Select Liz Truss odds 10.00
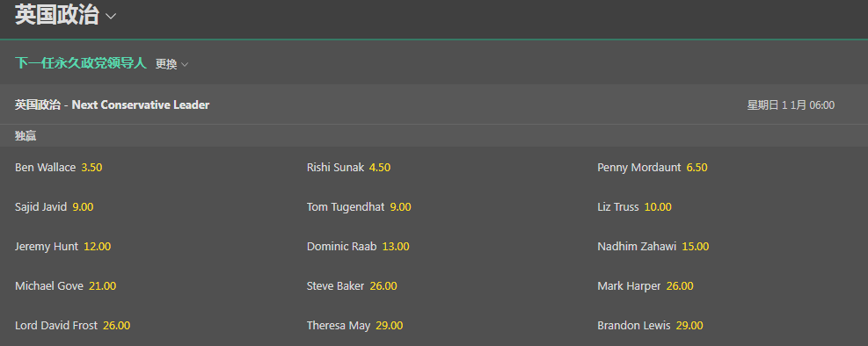The image size is (868, 346). [x=634, y=207]
